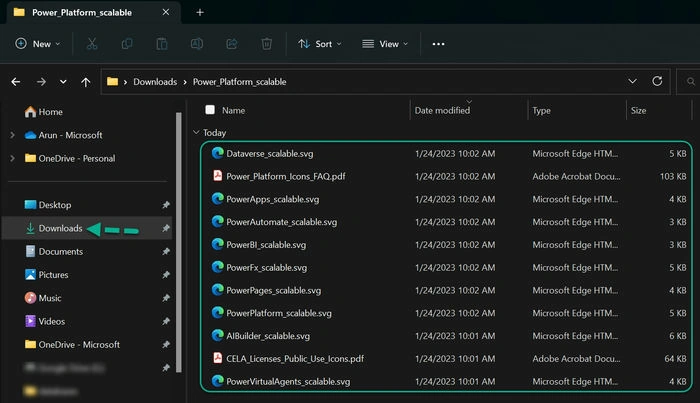
Task: Click PDF icon of Power_Platform_Icons_FAQ.pdf
Action: tap(217, 176)
